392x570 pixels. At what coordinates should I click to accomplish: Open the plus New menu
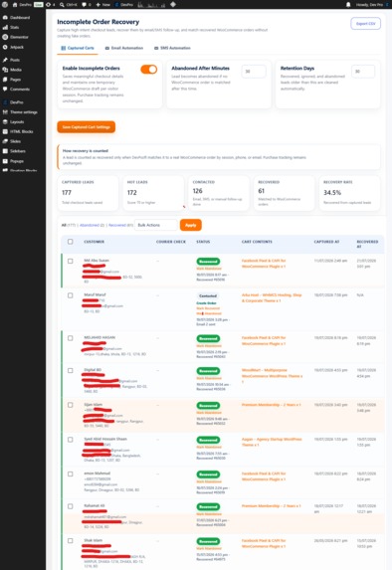(103, 4)
